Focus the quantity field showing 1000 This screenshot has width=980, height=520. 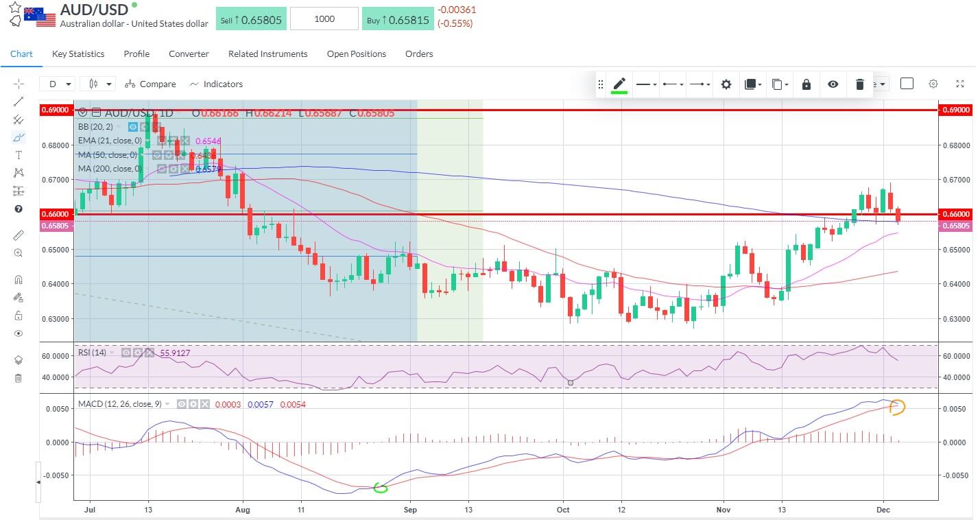point(324,19)
